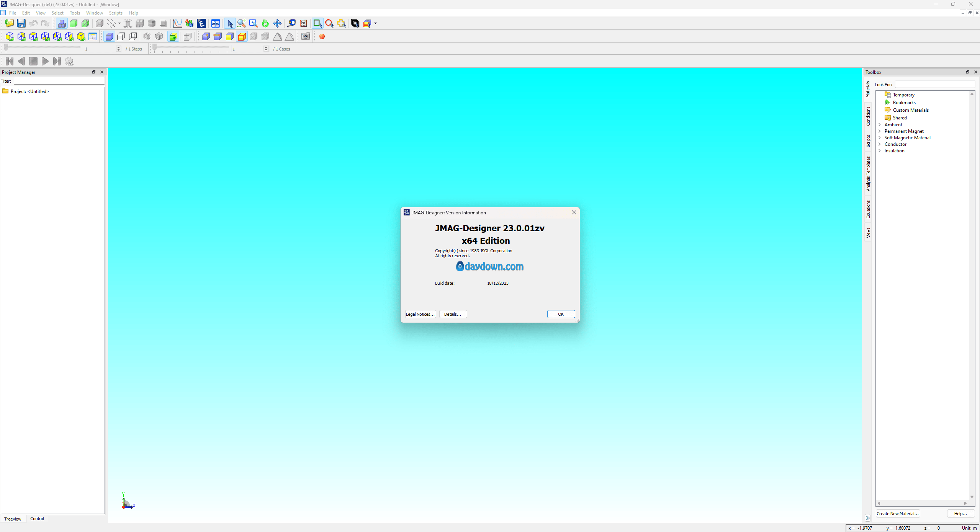Click the solid yellow cube view icon
980x532 pixels.
pos(81,36)
